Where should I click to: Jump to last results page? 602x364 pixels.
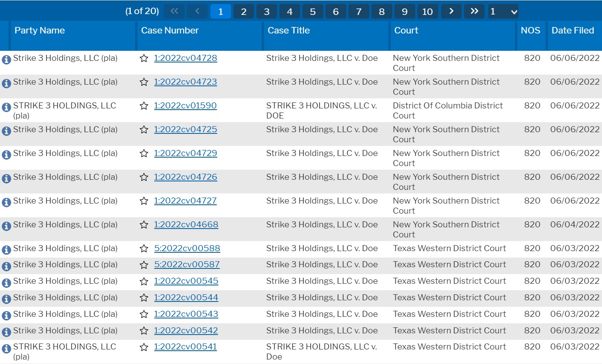coord(475,11)
